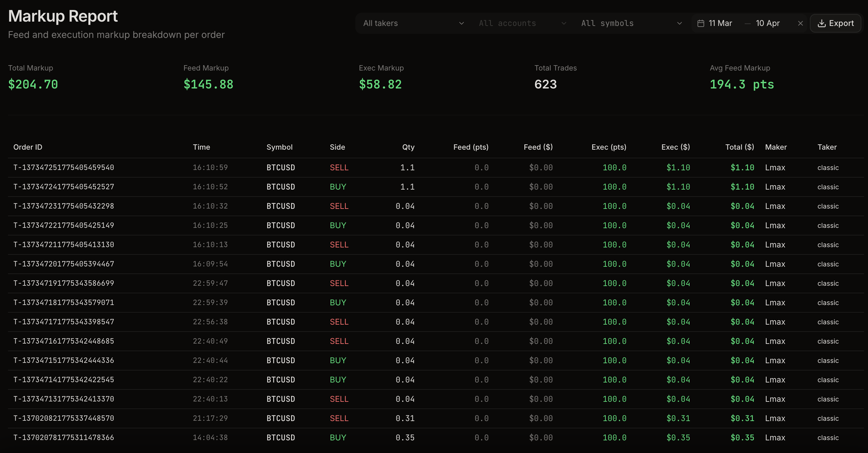Click the BTCUSD symbol in the first row
The width and height of the screenshot is (868, 453).
(x=281, y=167)
